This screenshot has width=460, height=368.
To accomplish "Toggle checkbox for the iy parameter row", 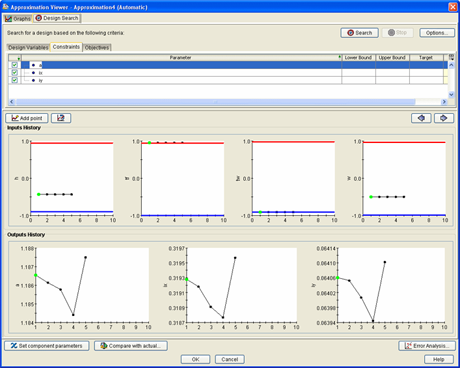I will pos(14,80).
